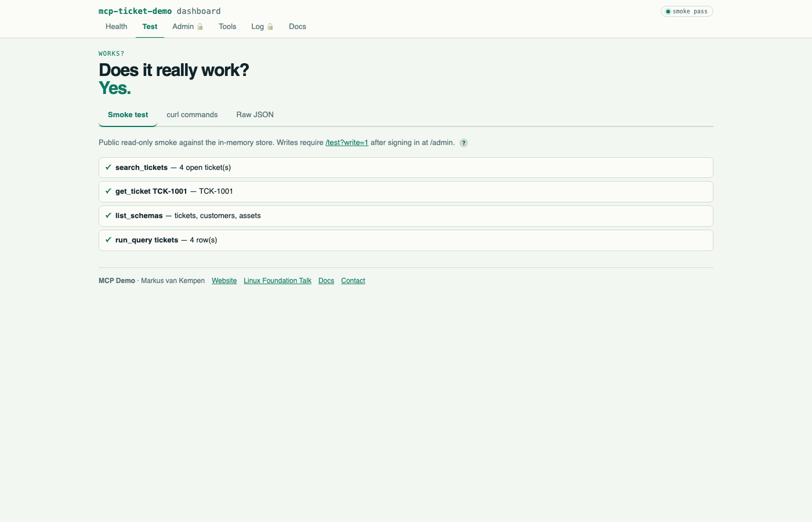Click the run_query tickets checkmark icon
Image resolution: width=812 pixels, height=522 pixels.
pyautogui.click(x=108, y=240)
